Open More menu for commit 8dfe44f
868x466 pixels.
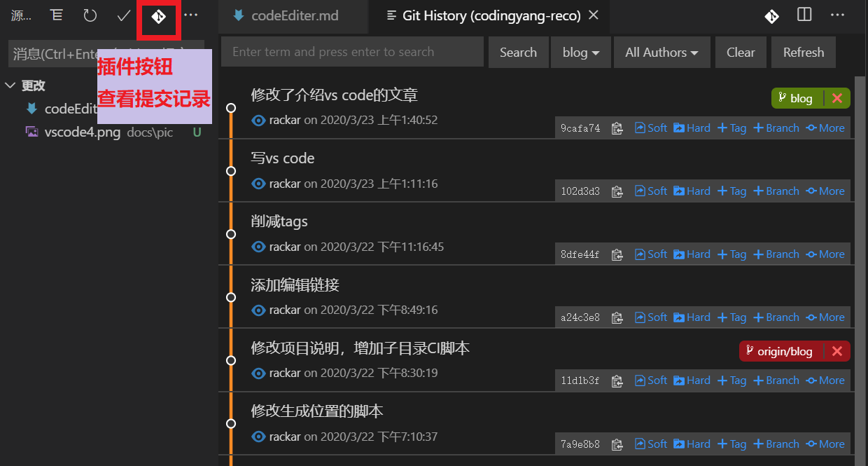click(x=825, y=254)
